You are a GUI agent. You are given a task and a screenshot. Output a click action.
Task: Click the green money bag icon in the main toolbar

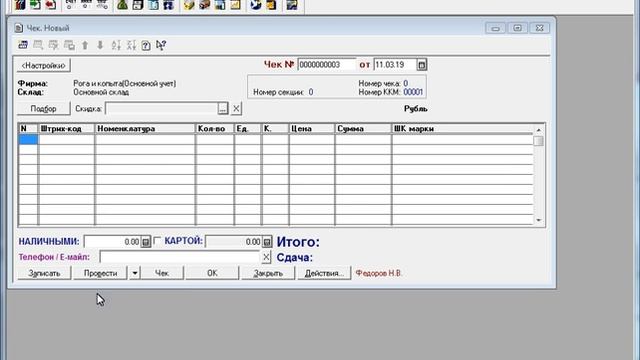[x=122, y=5]
